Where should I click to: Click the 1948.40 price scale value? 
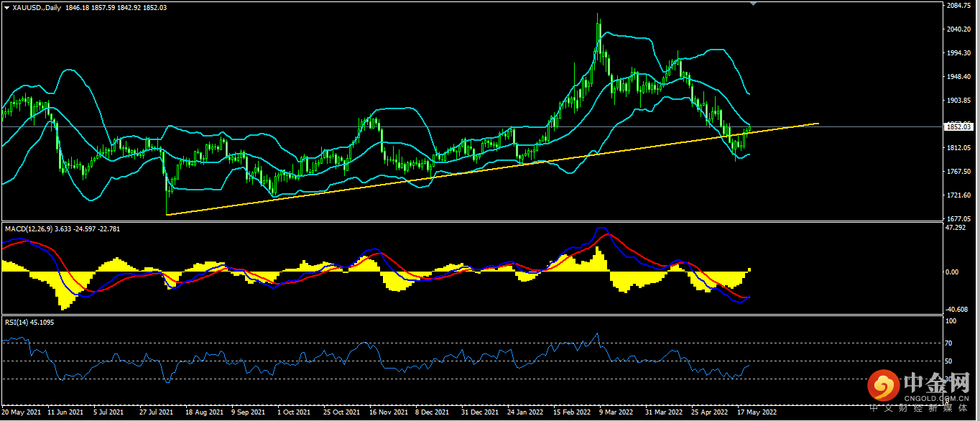tap(959, 77)
